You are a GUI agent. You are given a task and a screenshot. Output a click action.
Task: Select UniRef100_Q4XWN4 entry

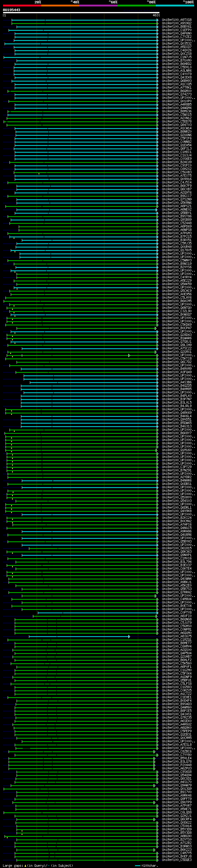176,579
